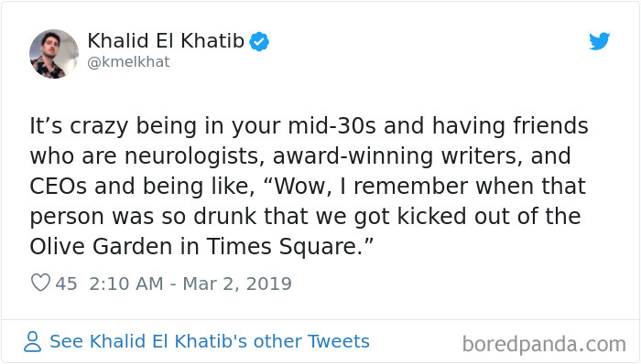
Task: Click the word "friends" in the first line
Action: pyautogui.click(x=550, y=125)
